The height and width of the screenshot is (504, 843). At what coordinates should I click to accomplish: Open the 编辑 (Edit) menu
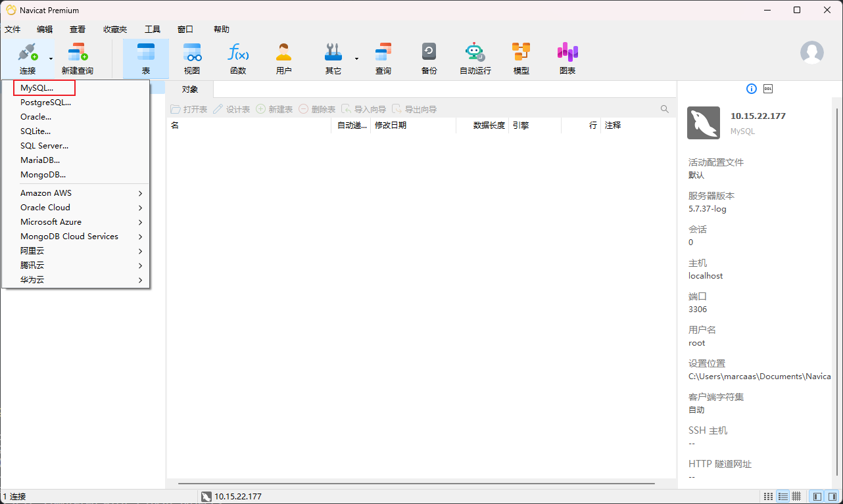pos(45,30)
